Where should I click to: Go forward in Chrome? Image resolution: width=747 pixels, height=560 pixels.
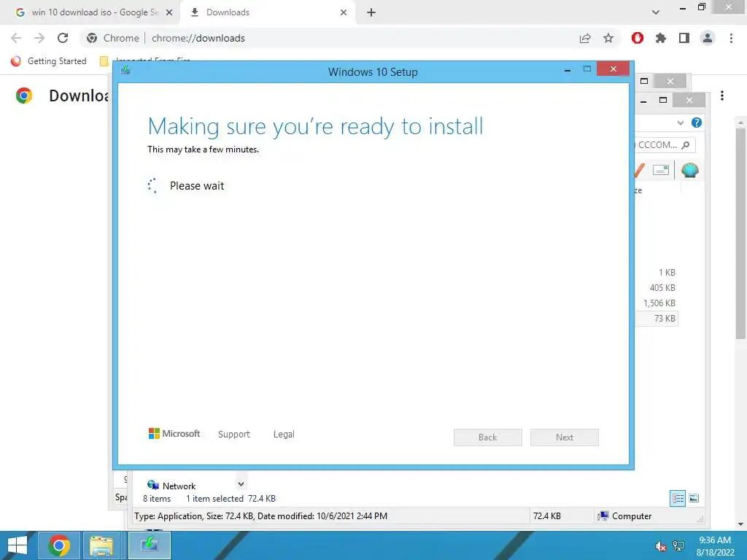(39, 38)
